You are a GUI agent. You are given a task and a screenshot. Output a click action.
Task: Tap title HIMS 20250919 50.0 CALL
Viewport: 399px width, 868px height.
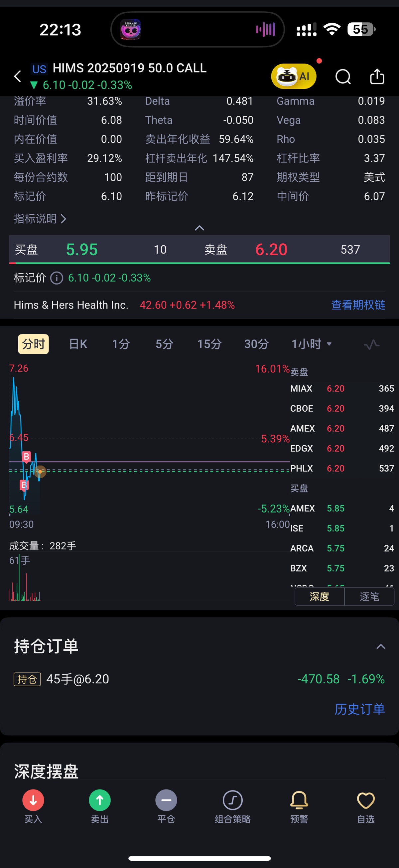pos(130,68)
